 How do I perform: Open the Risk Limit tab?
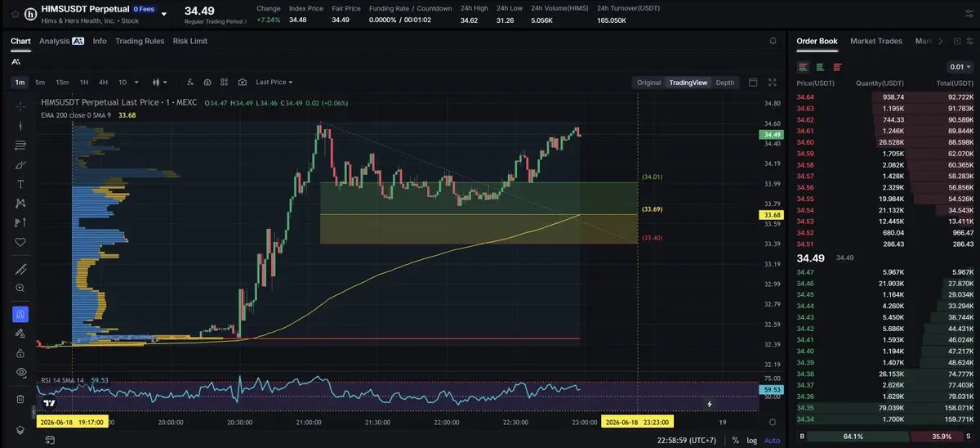pyautogui.click(x=190, y=41)
